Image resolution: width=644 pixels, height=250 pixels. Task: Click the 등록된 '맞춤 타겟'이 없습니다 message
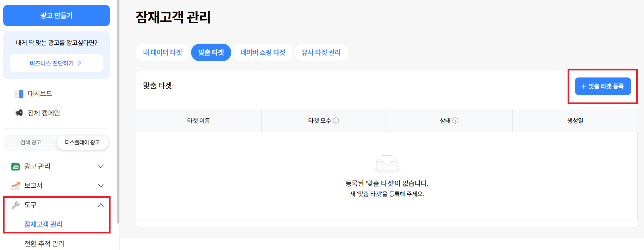387,183
